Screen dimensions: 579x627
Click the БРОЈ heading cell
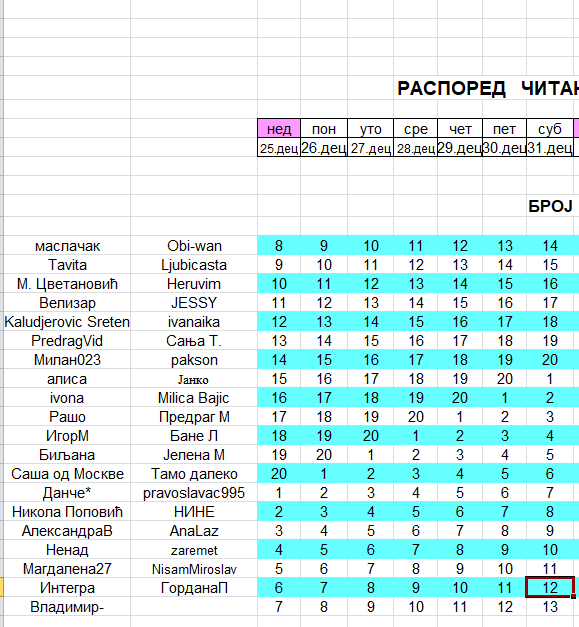click(x=550, y=206)
